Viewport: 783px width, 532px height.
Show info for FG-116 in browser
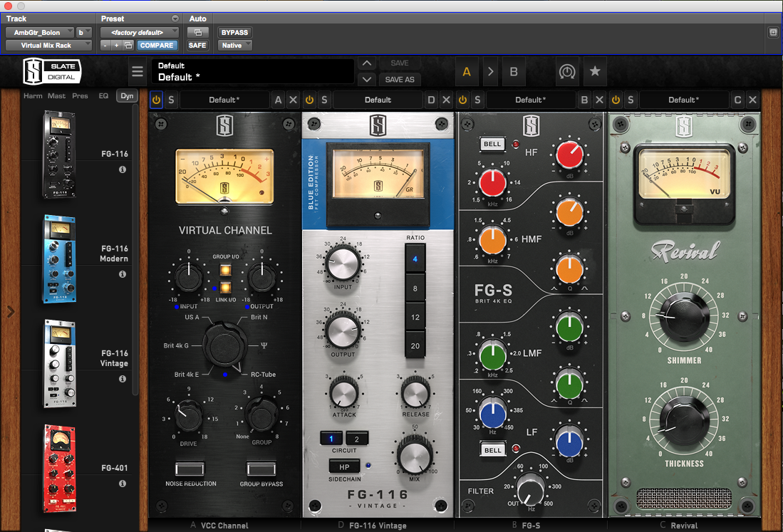[123, 169]
